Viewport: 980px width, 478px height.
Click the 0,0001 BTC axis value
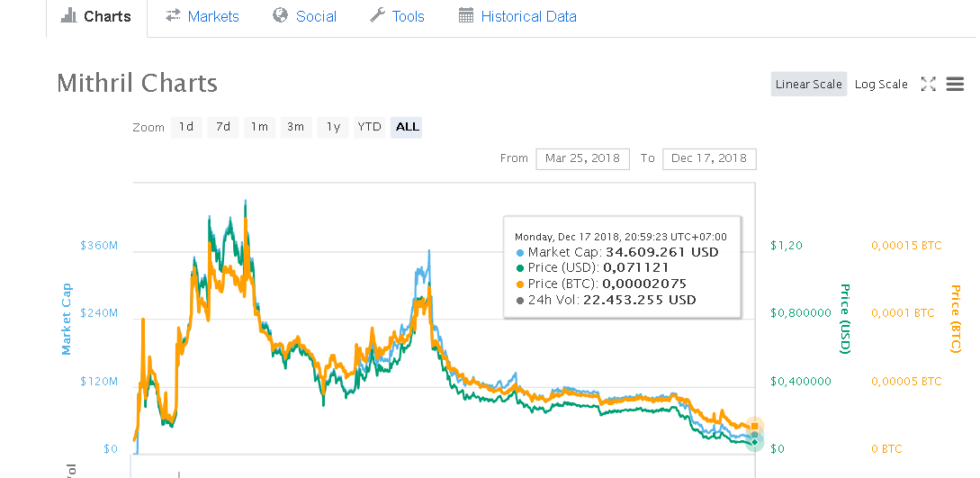904,313
